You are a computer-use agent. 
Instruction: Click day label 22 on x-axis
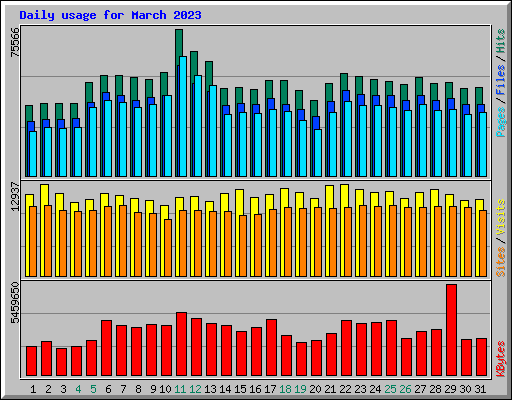pyautogui.click(x=345, y=389)
